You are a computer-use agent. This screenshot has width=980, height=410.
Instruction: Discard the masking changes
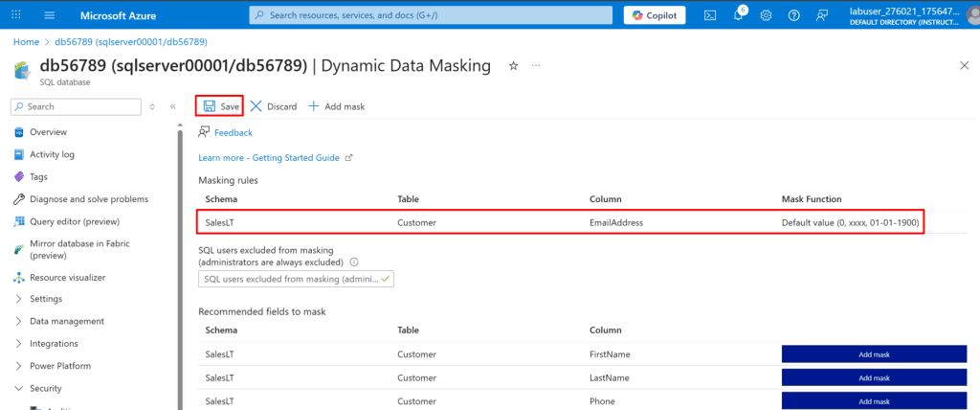274,106
